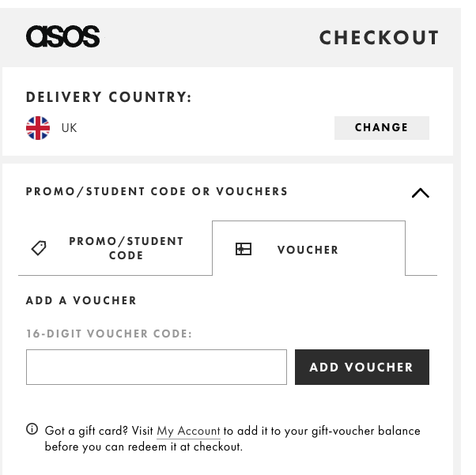Click the Add a Voucher heading
This screenshot has height=475, width=476.
tap(81, 300)
